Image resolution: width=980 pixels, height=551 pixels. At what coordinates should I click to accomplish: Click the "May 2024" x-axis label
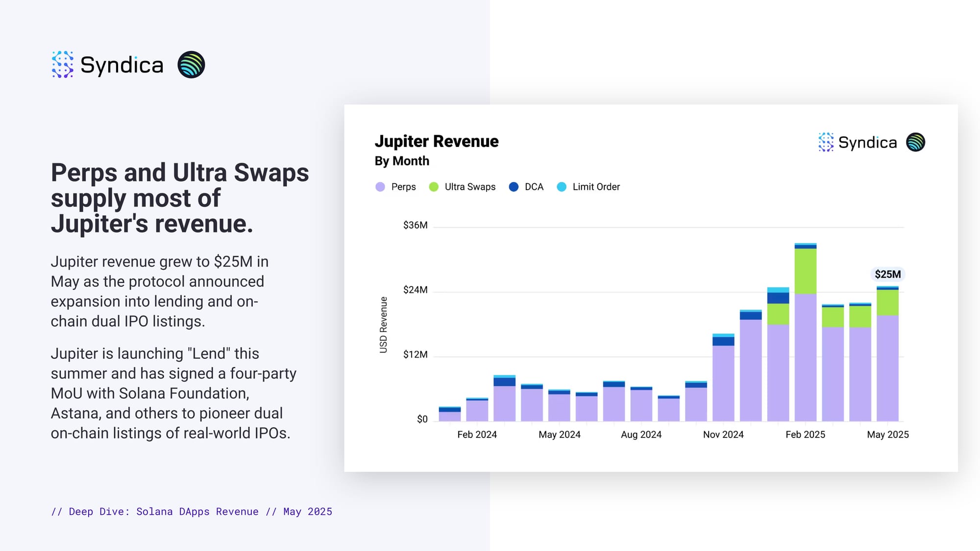click(x=559, y=434)
